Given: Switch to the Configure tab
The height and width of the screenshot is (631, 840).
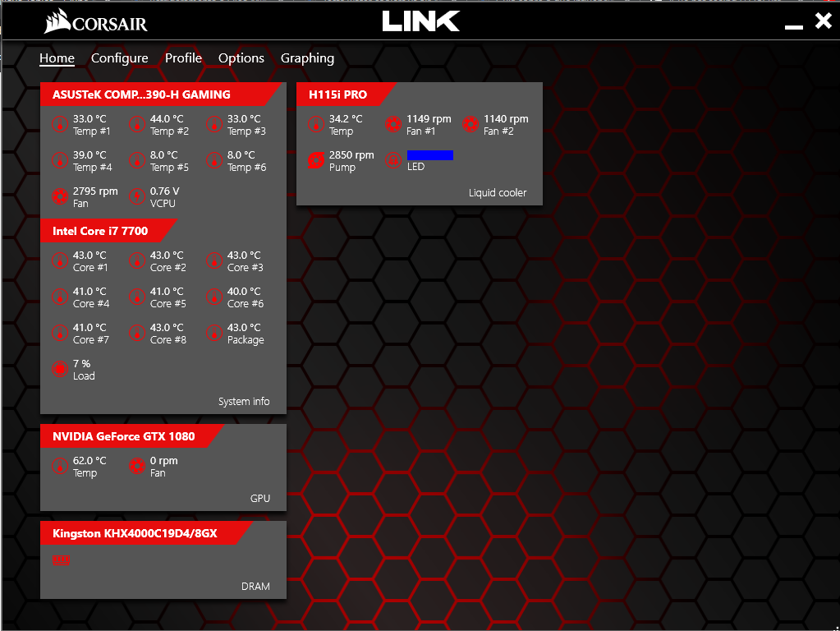Looking at the screenshot, I should click(x=119, y=58).
